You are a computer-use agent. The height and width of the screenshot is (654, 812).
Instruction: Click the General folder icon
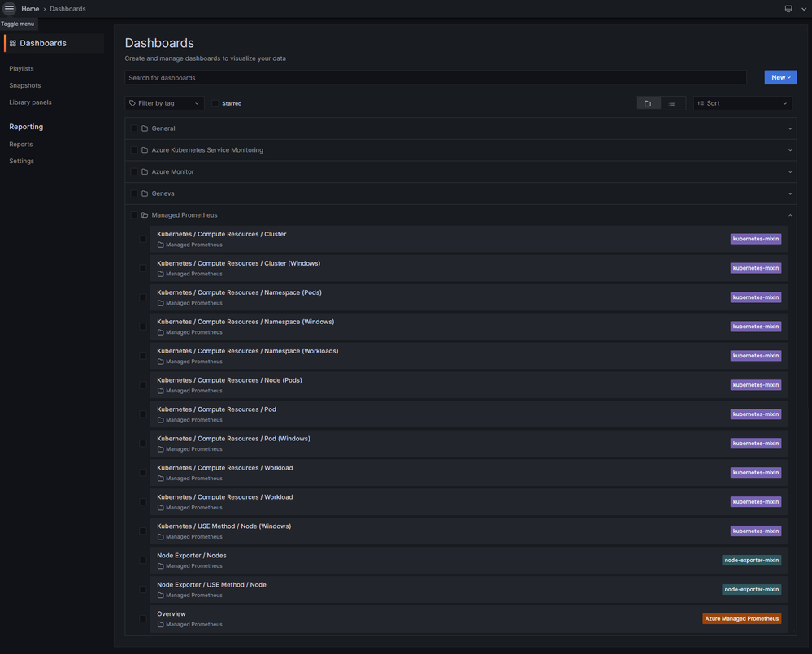point(145,128)
